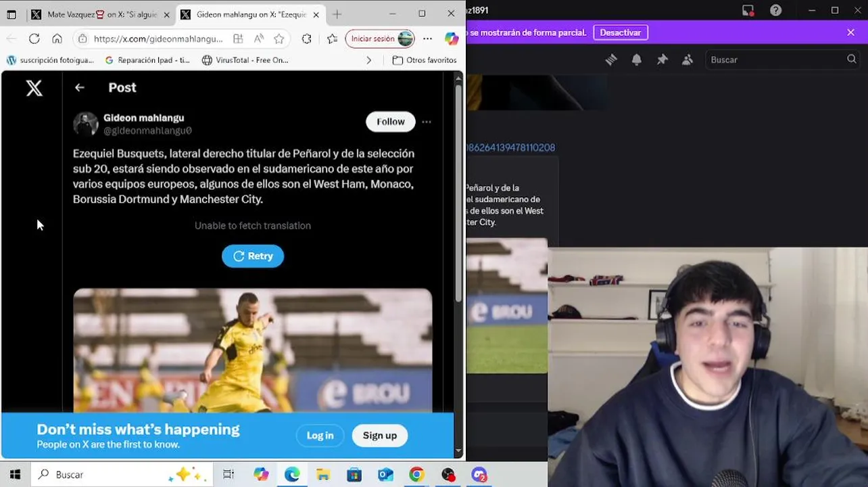Open Discord inbox icon in title bar
This screenshot has width=868, height=487.
(x=748, y=10)
